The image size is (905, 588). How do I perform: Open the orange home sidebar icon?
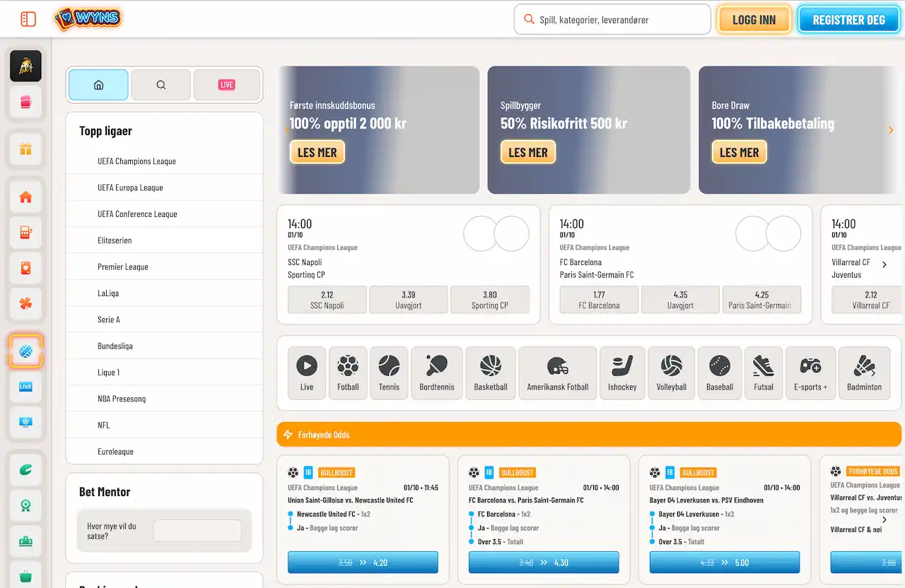click(x=26, y=197)
